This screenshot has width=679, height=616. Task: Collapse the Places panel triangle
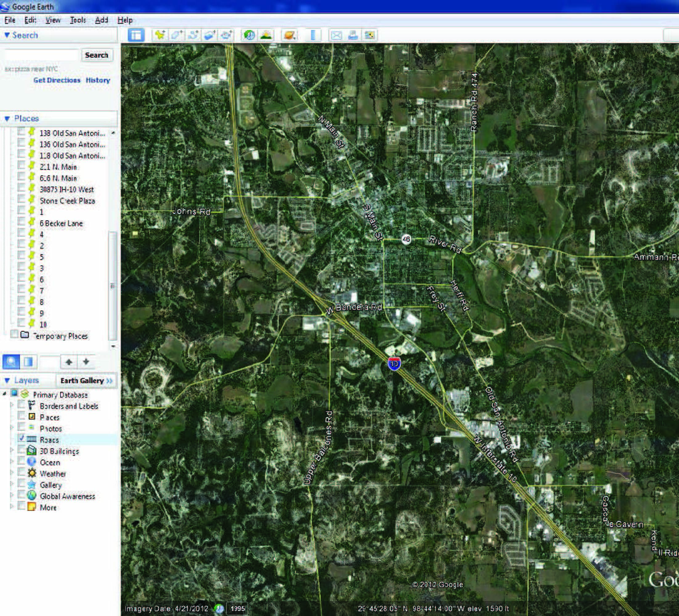7,119
